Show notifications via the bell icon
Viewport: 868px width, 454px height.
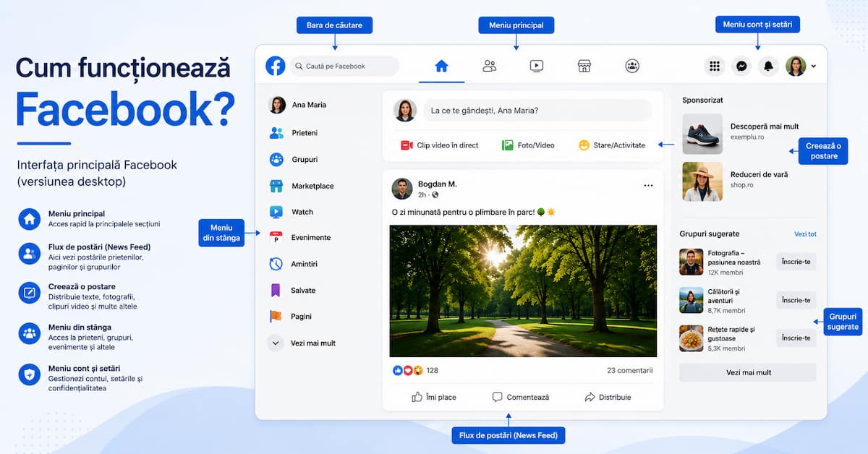768,66
